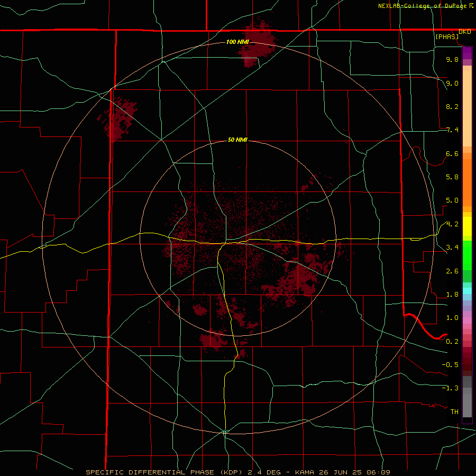Click the 50 NMI range ring label

click(237, 140)
